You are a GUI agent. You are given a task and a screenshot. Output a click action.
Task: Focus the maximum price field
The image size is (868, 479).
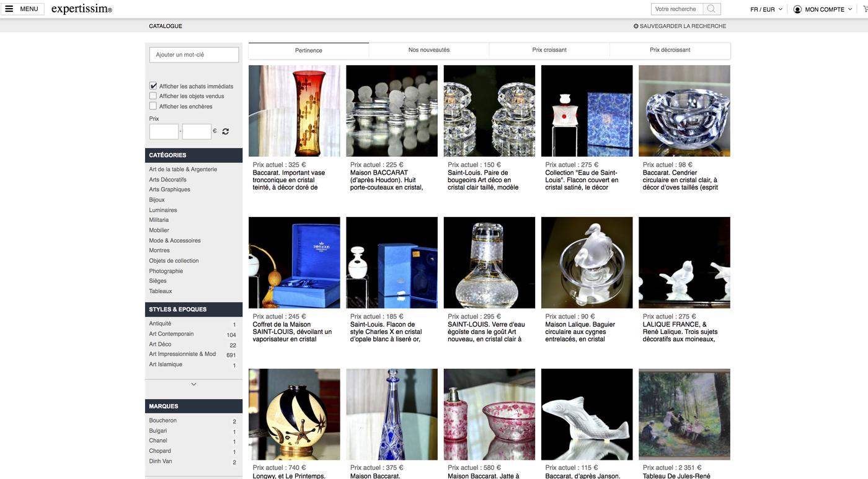pyautogui.click(x=197, y=131)
